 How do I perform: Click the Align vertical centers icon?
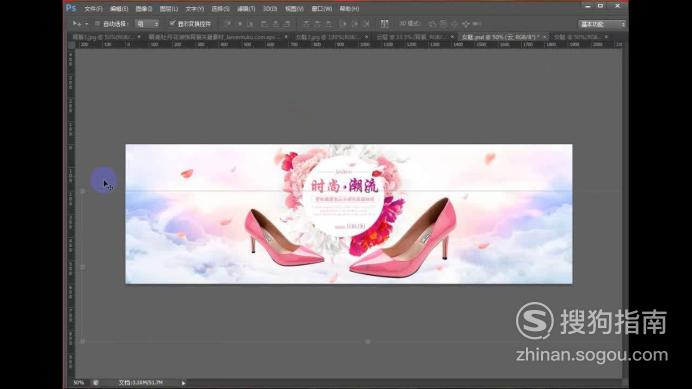click(240, 24)
